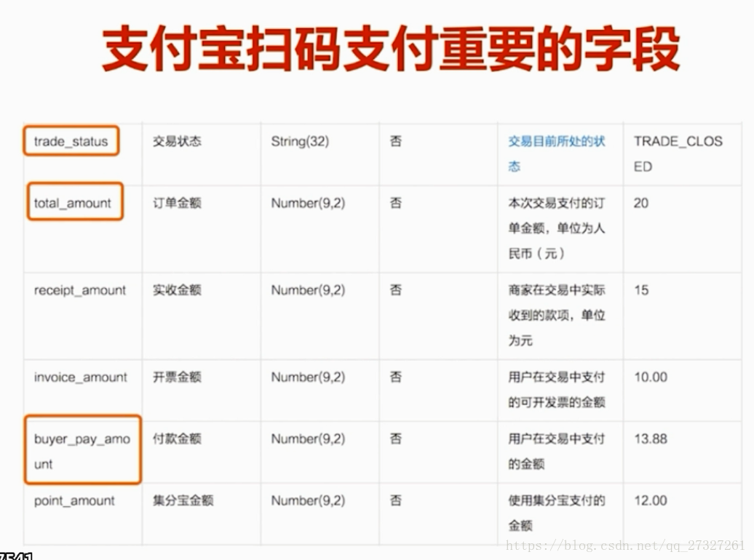
Task: Click the example value 10.00
Action: (651, 377)
